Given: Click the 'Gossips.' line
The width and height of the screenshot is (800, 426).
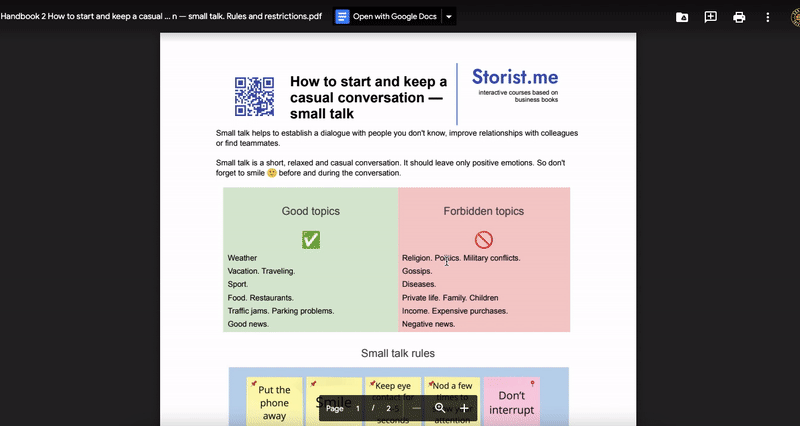Looking at the screenshot, I should click(x=417, y=271).
